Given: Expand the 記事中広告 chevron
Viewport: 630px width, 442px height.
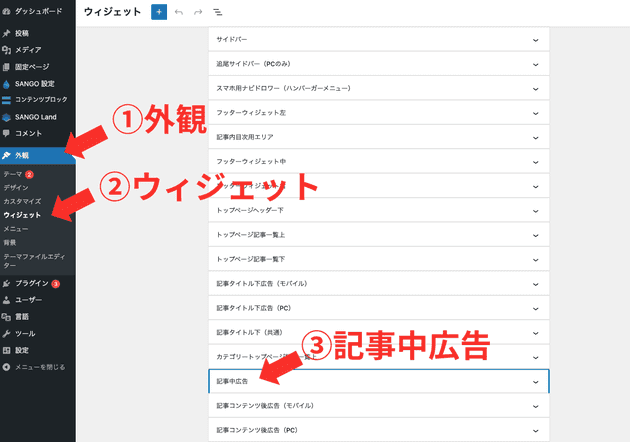Looking at the screenshot, I should coord(536,382).
